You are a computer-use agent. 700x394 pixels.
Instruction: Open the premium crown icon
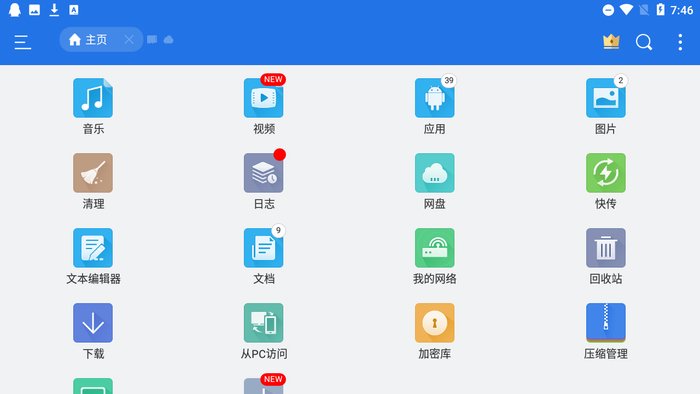[x=611, y=41]
